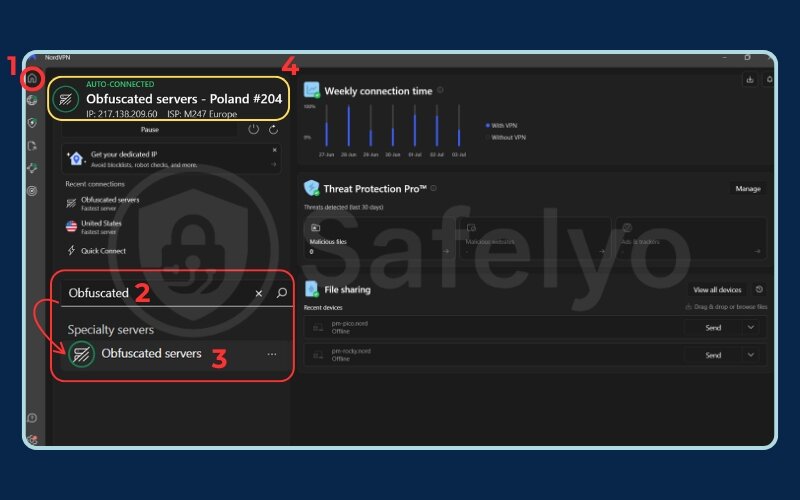
Task: Open the Meshnet icon in sidebar
Action: click(x=32, y=168)
